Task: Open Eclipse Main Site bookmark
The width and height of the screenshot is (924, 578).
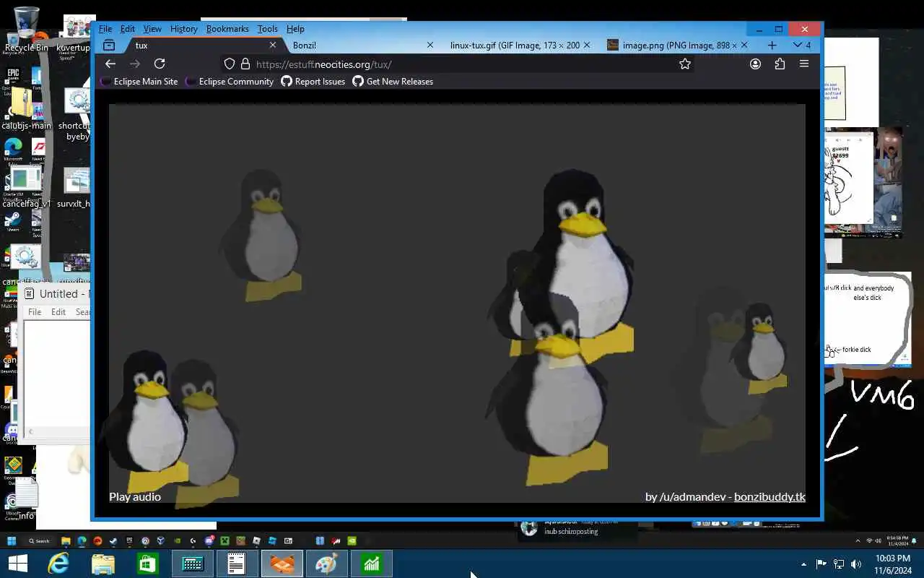Action: 139,82
